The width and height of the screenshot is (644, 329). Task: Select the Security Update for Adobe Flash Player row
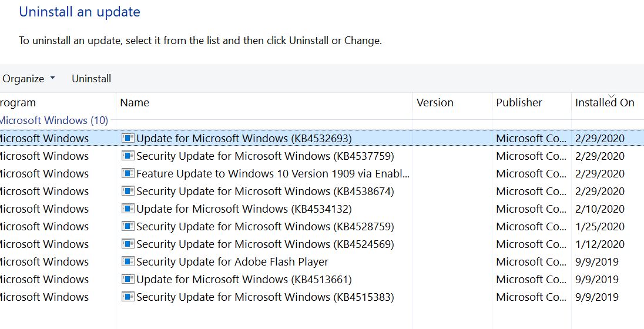coord(232,261)
